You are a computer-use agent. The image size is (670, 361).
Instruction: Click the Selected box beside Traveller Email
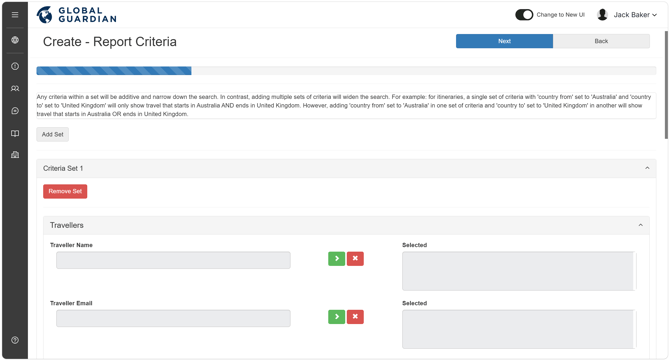pos(519,329)
